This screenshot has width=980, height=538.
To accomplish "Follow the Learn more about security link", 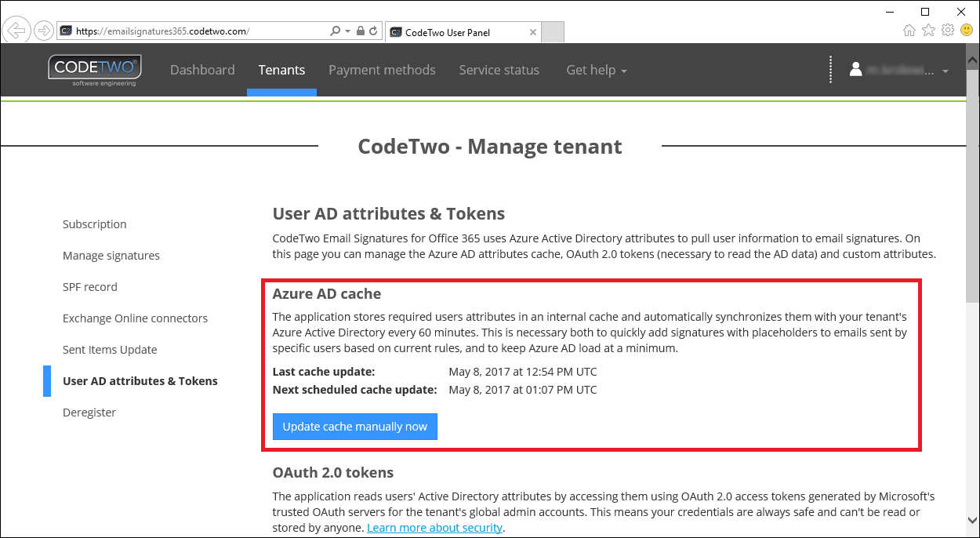I will pyautogui.click(x=434, y=528).
